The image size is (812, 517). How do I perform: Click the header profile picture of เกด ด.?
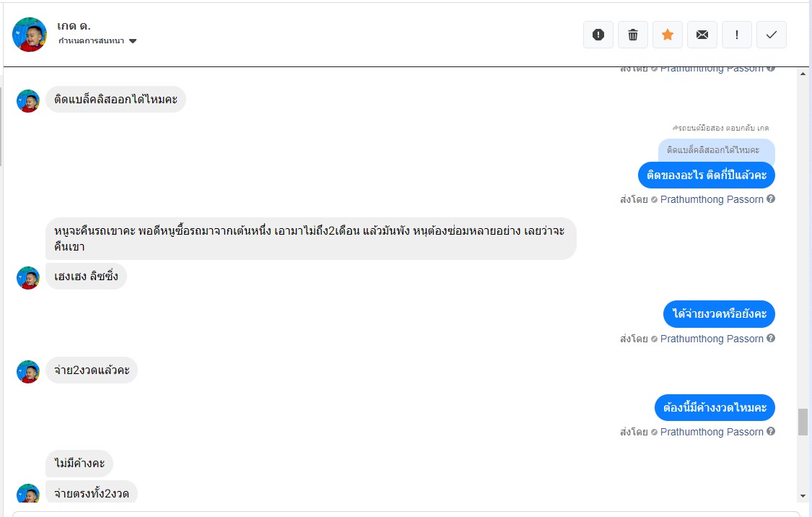30,35
